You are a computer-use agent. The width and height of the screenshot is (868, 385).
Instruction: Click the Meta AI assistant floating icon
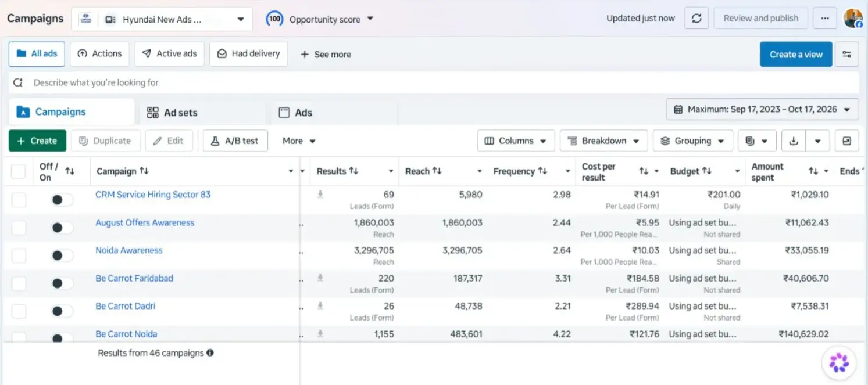point(839,363)
